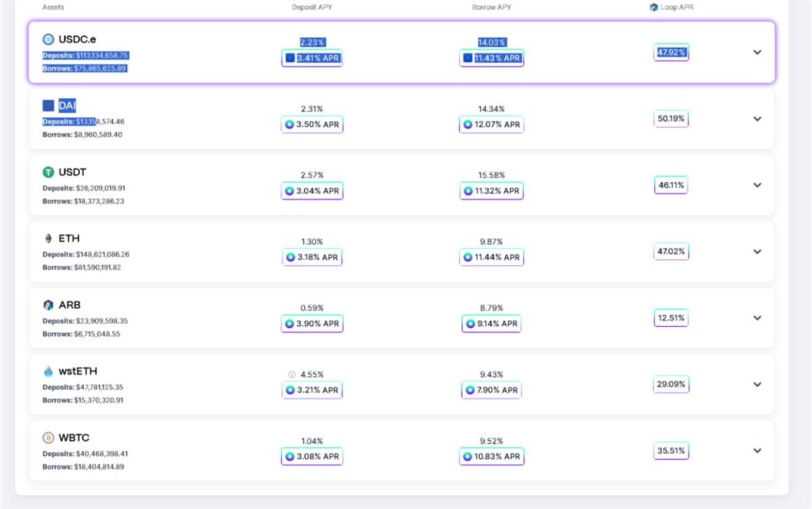The image size is (812, 509).
Task: Click the WBTC 10.83% APR borrow badge
Action: click(492, 457)
